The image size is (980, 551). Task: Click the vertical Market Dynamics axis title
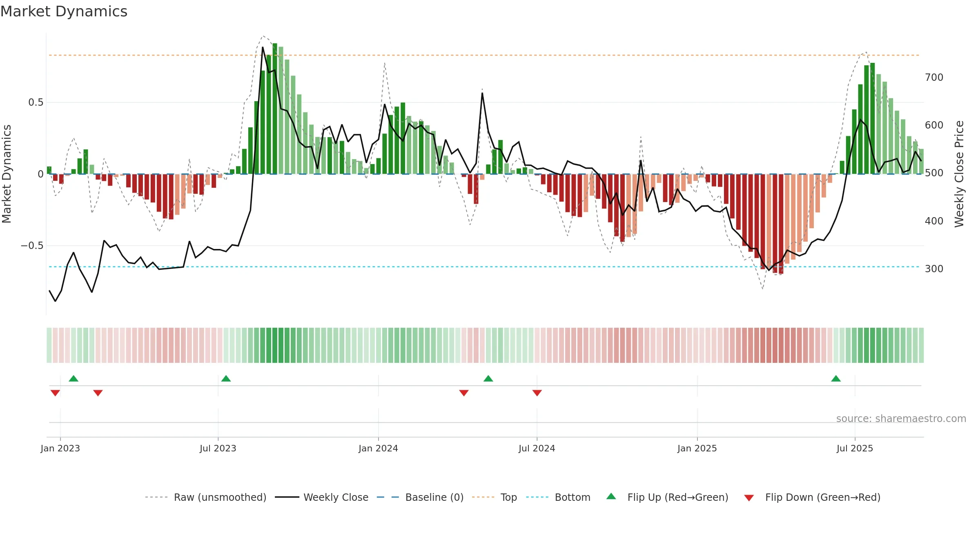point(7,174)
